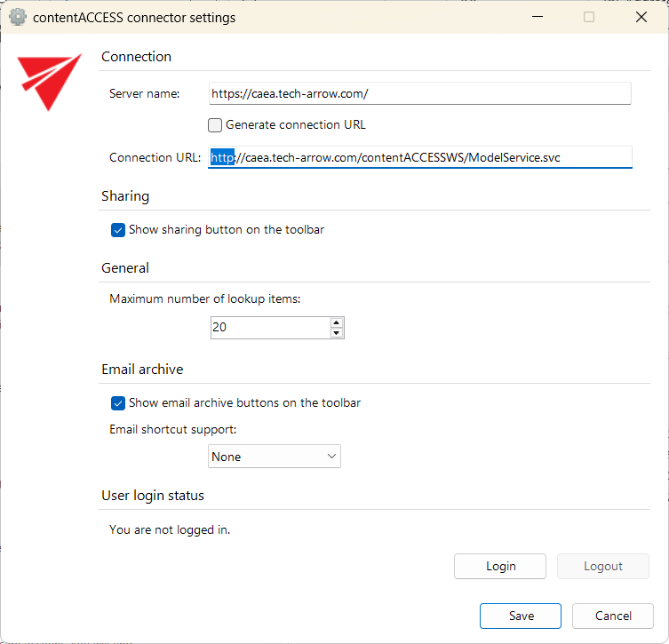This screenshot has height=644, width=669.
Task: Save the connector settings
Action: [x=521, y=616]
